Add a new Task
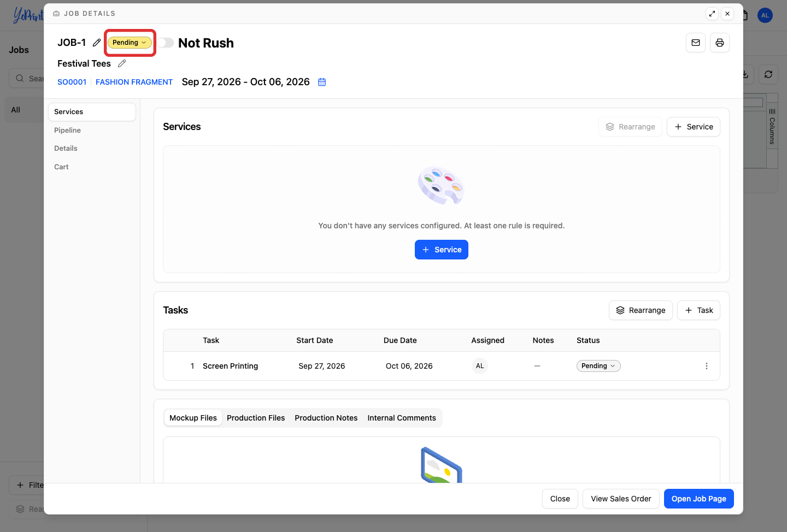The image size is (787, 532). (698, 310)
